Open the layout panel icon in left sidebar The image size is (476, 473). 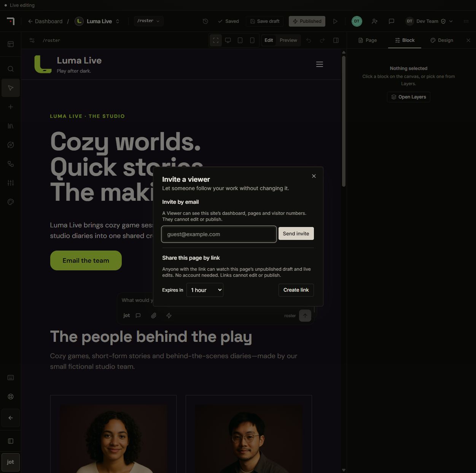point(11,44)
